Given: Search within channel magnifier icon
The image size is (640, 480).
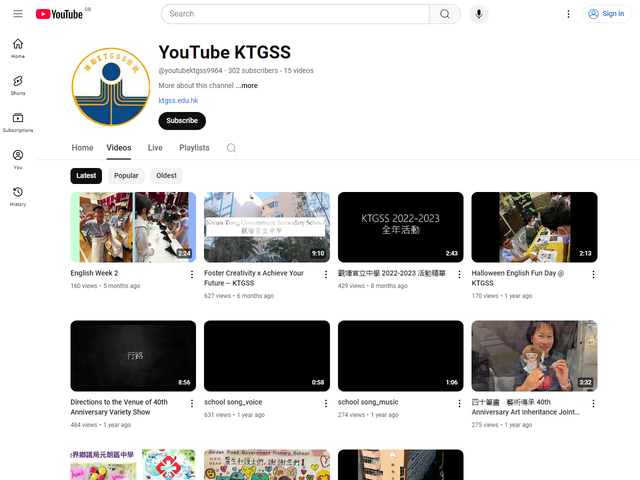Looking at the screenshot, I should [x=231, y=148].
